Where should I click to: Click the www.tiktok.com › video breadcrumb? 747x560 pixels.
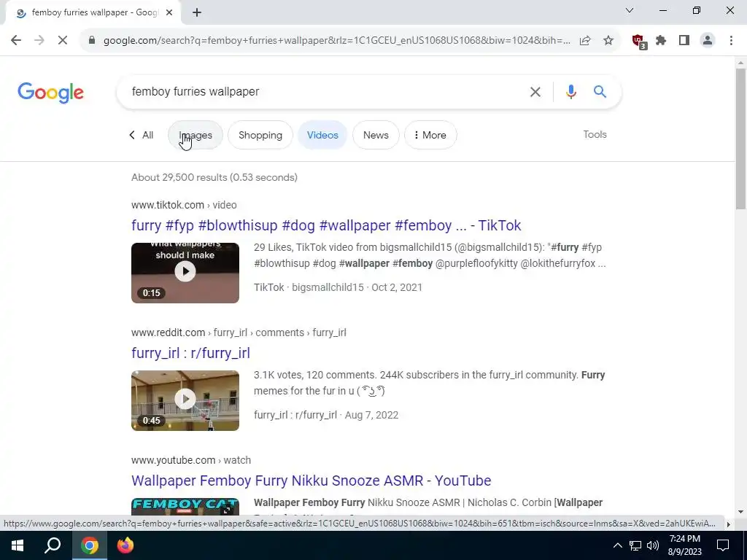184,205
